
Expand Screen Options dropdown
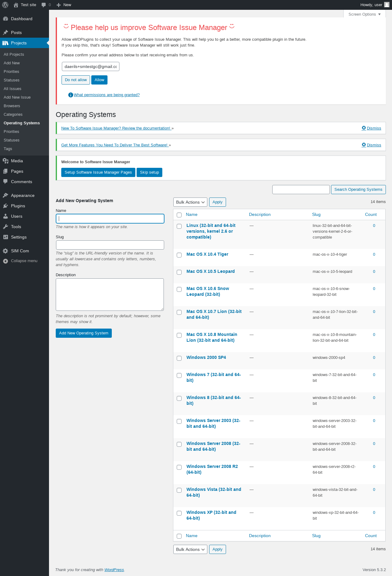[x=364, y=14]
